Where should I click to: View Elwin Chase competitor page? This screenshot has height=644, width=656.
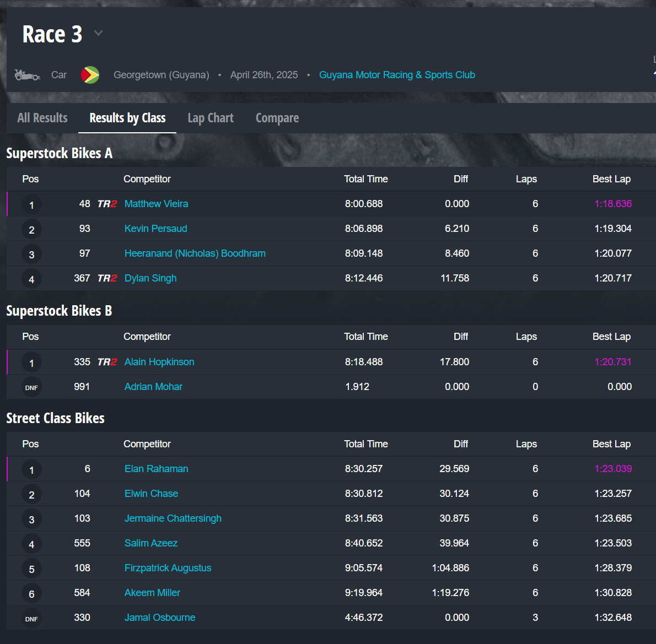point(151,494)
